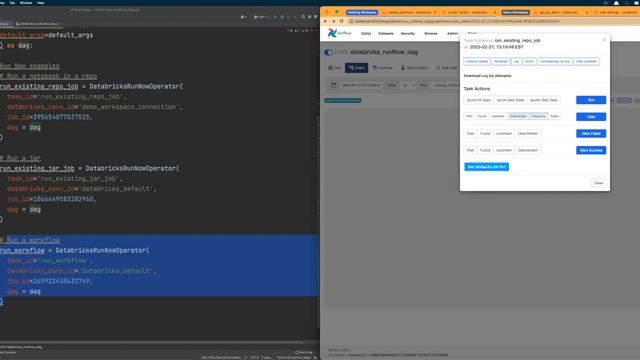The height and width of the screenshot is (360, 640).
Task: Toggle Failed in the Clear row
Action: [554, 116]
